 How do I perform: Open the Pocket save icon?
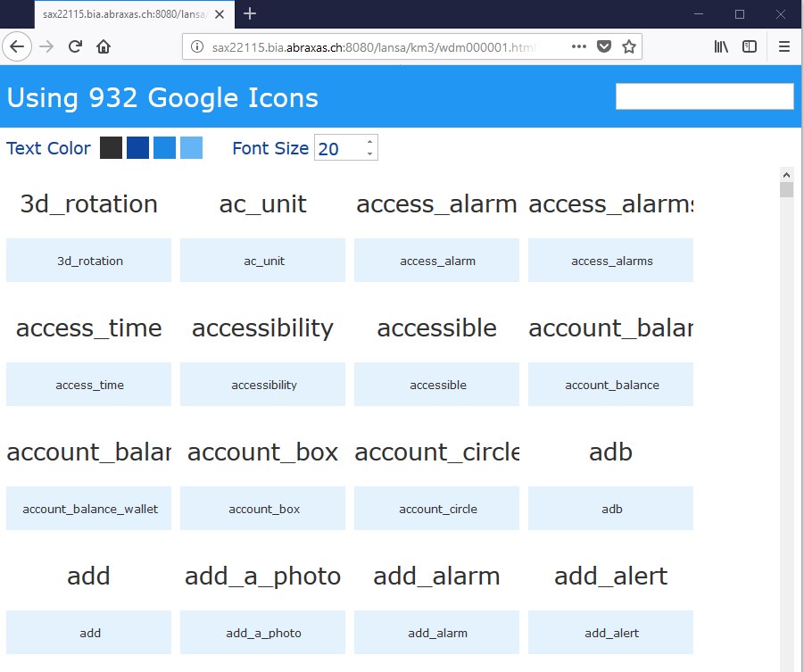coord(604,47)
